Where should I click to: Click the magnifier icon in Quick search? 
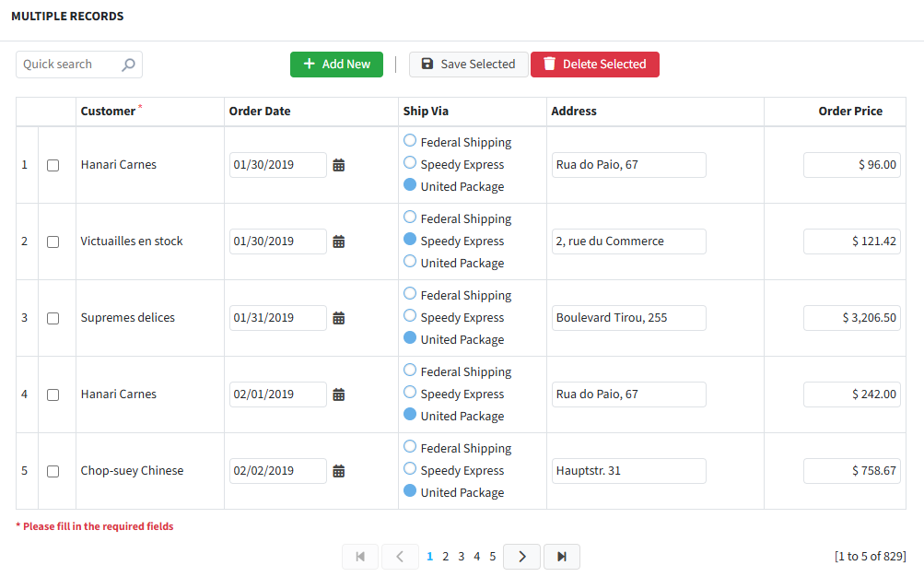coord(128,65)
